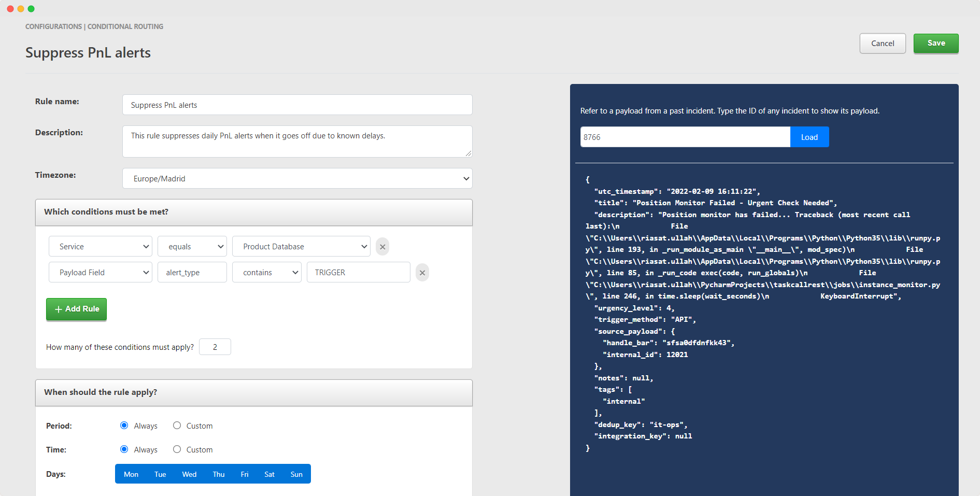980x496 pixels.
Task: Click the Save button
Action: 936,43
